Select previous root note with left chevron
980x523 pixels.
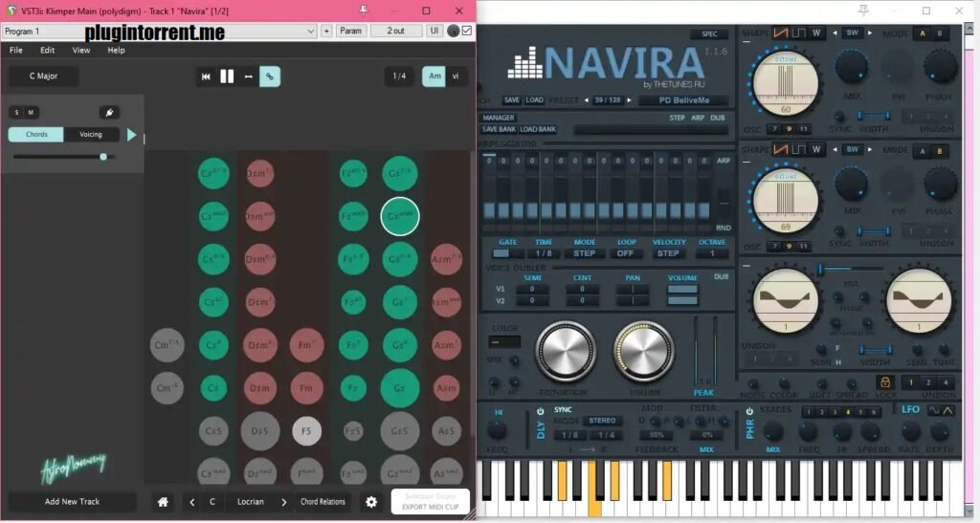click(191, 502)
